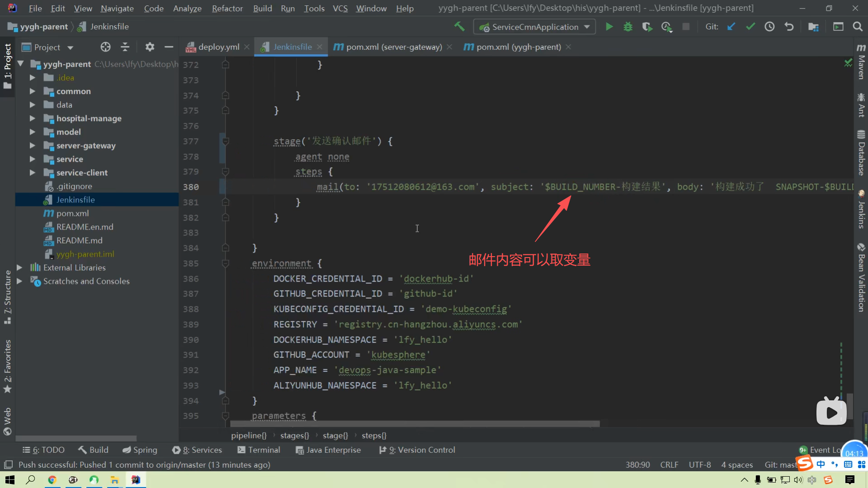Click the Project panel horizontal scrollbar

tap(76, 438)
